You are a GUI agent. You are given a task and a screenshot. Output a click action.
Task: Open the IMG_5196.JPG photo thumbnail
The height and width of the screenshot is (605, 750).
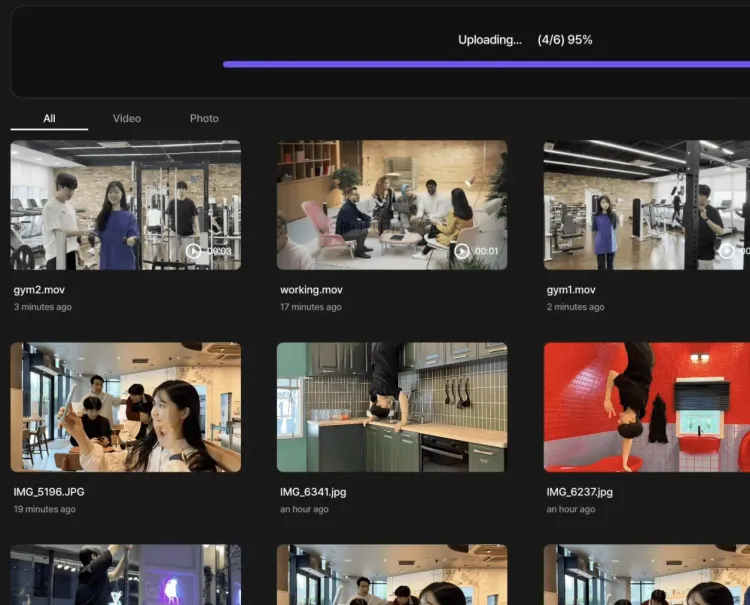pyautogui.click(x=125, y=407)
